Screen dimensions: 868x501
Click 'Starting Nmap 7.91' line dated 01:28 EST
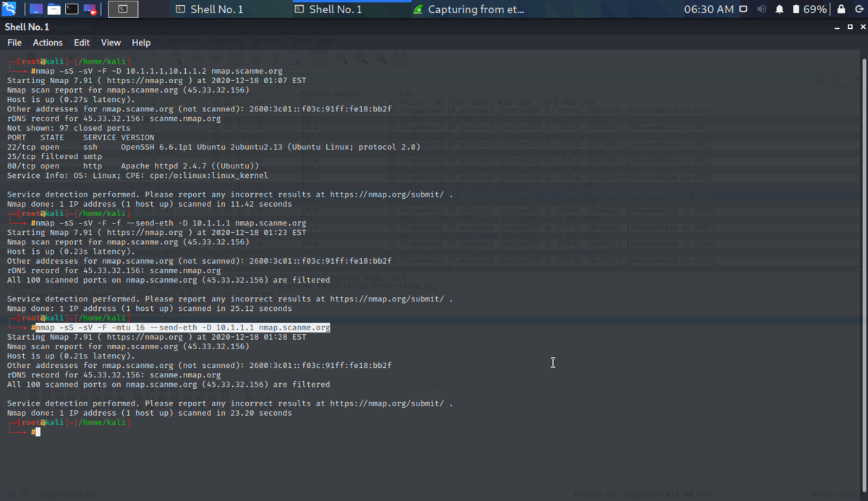(156, 338)
